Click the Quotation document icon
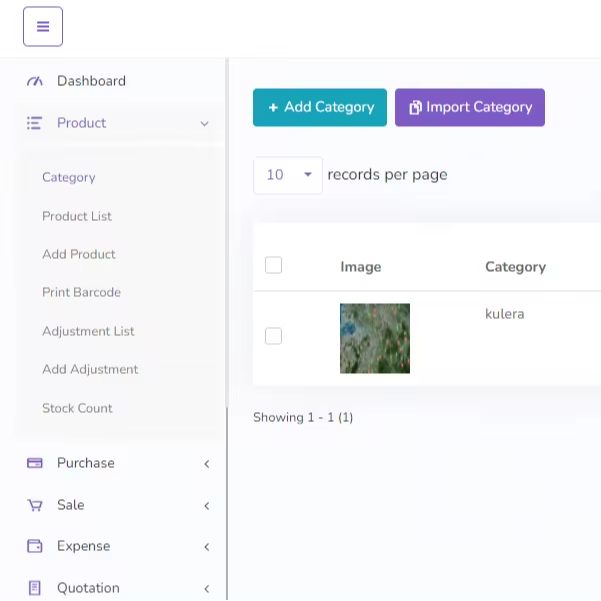 [35, 588]
